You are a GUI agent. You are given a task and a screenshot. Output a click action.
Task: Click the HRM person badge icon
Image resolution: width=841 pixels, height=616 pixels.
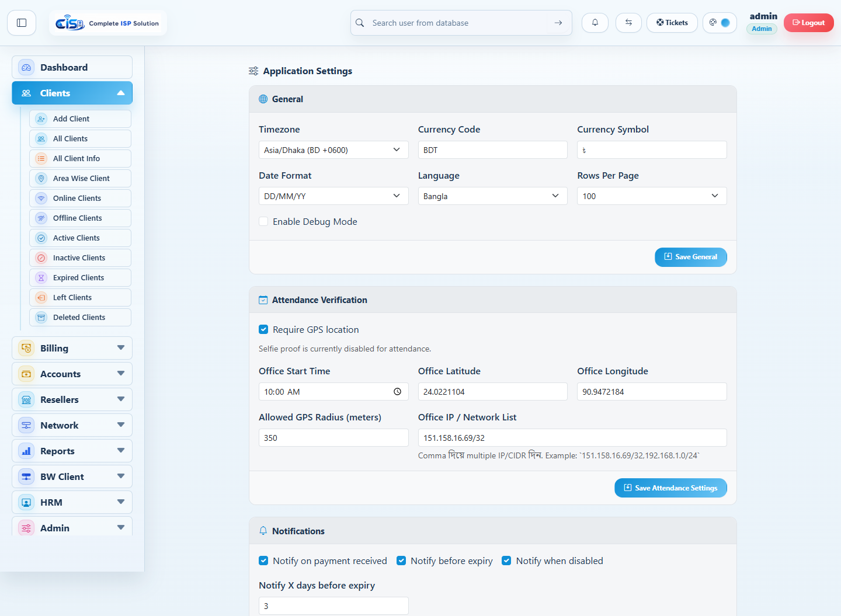pyautogui.click(x=26, y=503)
